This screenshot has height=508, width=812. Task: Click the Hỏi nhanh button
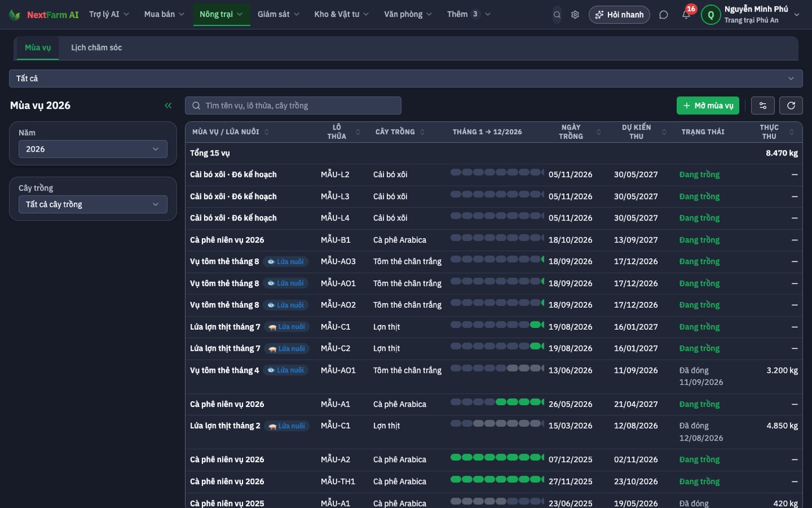click(619, 15)
